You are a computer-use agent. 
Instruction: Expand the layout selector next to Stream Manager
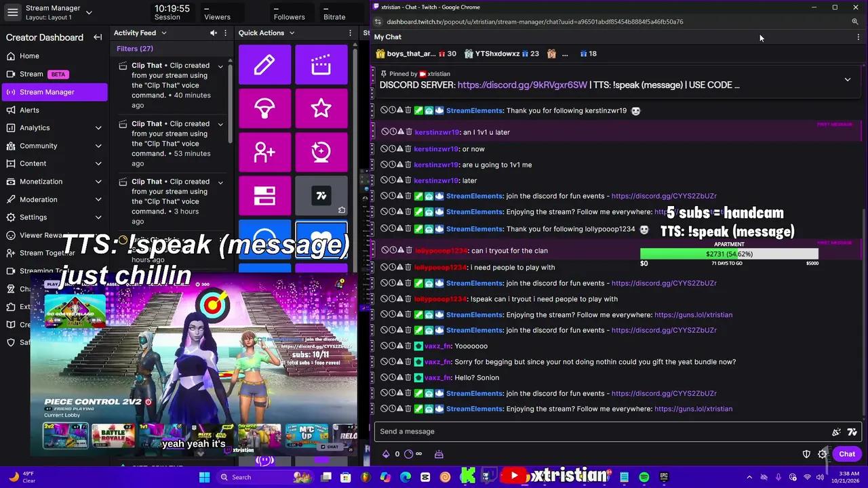tap(89, 12)
